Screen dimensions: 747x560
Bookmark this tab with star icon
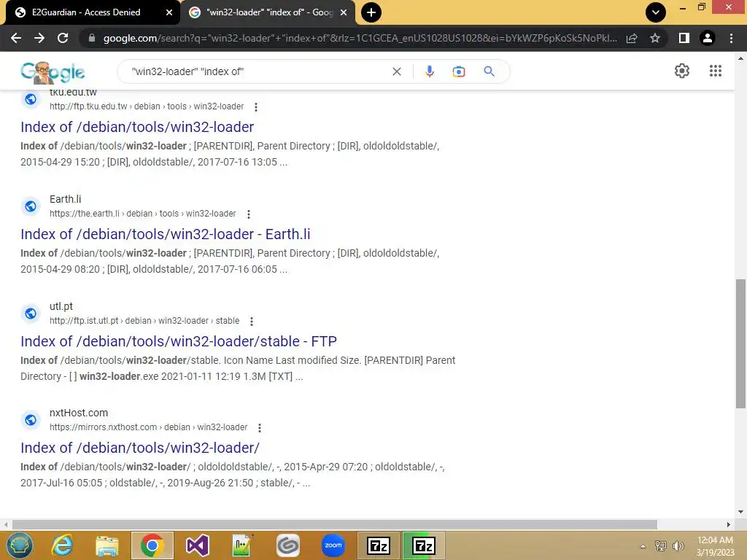coord(655,38)
